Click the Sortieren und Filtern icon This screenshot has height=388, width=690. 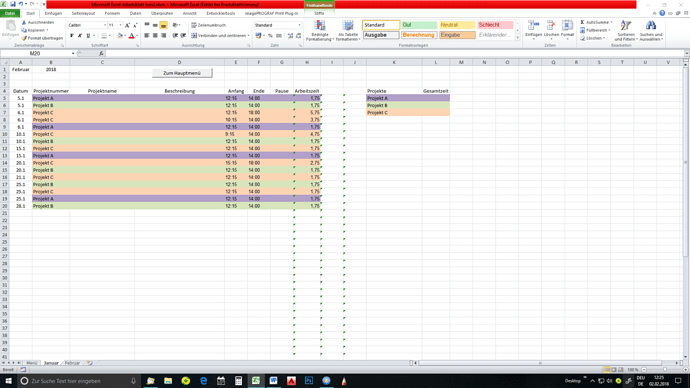(x=626, y=26)
